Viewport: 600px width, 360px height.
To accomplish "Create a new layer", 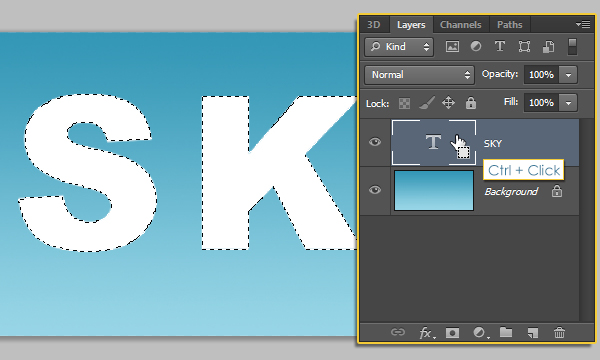I will coord(533,333).
